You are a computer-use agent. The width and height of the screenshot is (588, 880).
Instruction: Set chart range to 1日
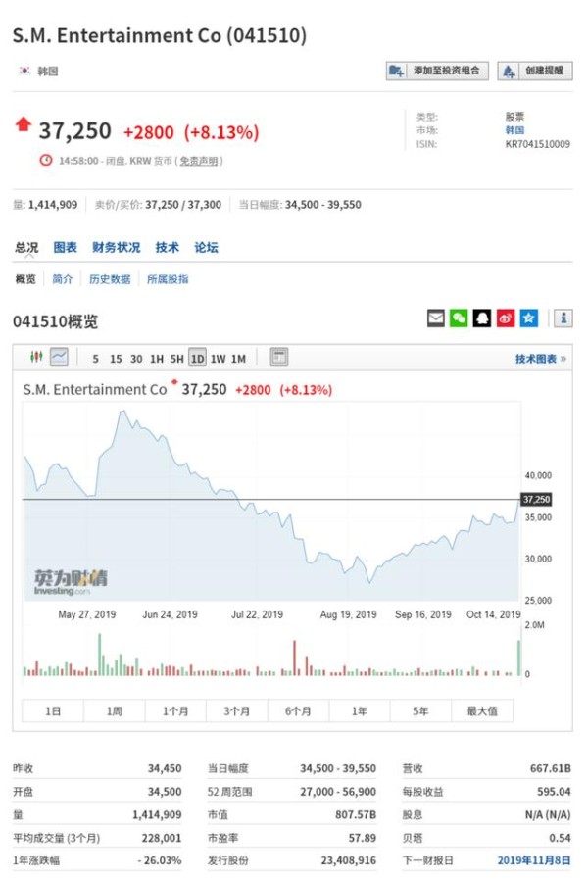pos(53,711)
